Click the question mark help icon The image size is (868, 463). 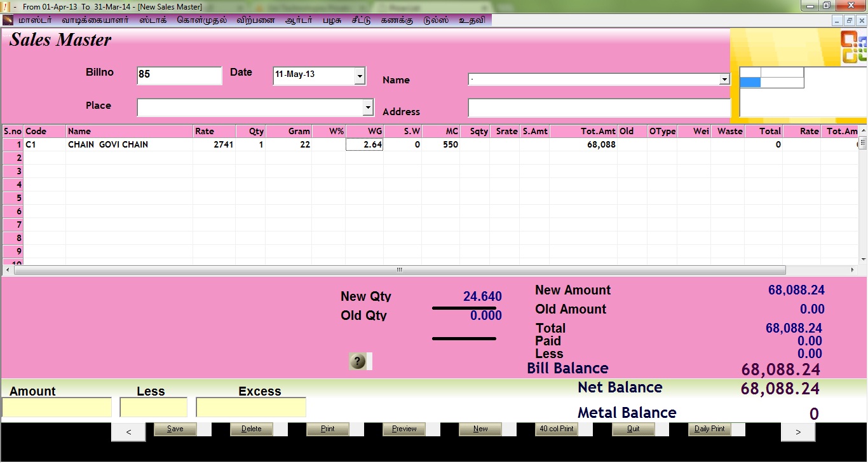tap(358, 362)
